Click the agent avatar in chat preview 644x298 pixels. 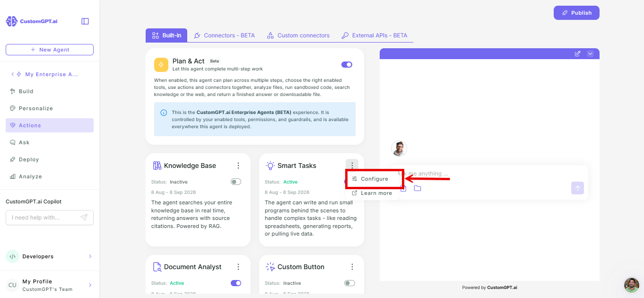coord(399,149)
